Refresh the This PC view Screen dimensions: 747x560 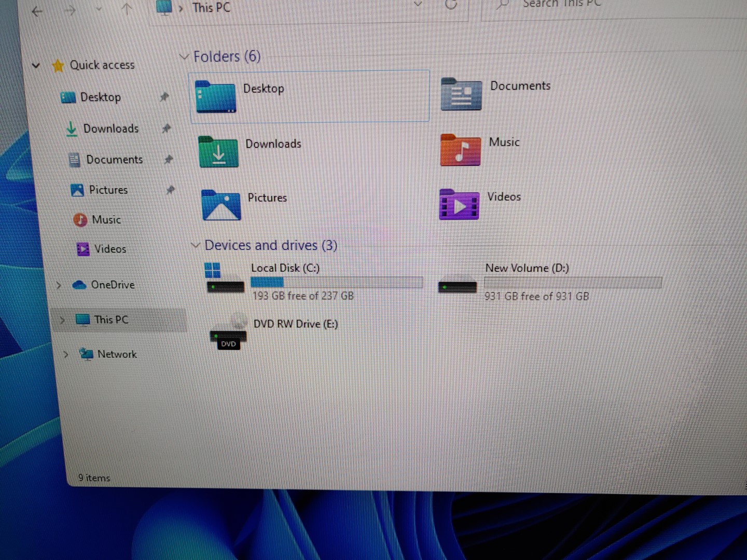451,5
